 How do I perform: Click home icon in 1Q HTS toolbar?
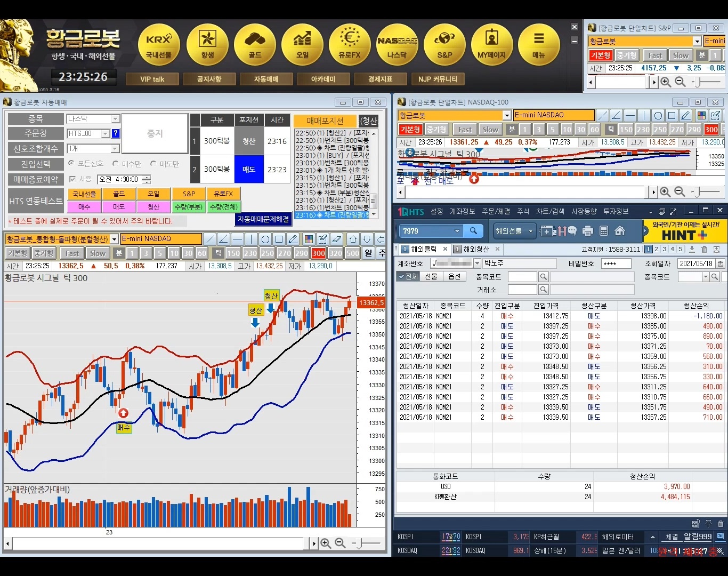pos(620,231)
